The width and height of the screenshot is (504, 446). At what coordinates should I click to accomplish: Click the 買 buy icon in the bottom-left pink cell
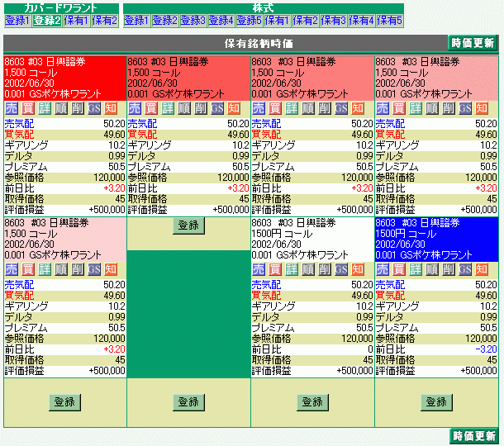pyautogui.click(x=27, y=269)
